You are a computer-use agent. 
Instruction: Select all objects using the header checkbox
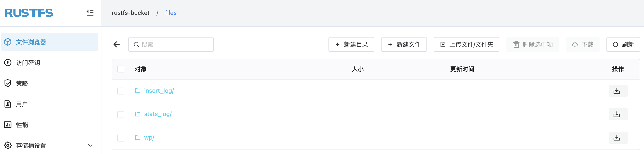click(x=121, y=69)
